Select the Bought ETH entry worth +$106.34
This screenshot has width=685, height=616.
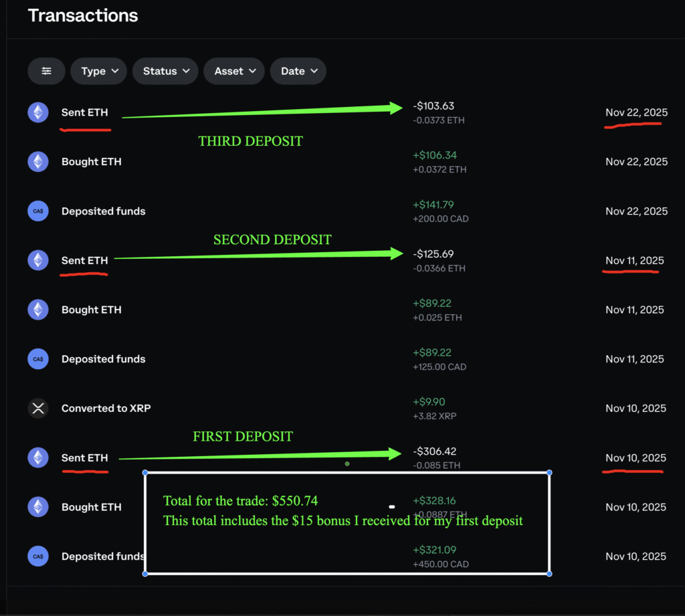(x=92, y=162)
